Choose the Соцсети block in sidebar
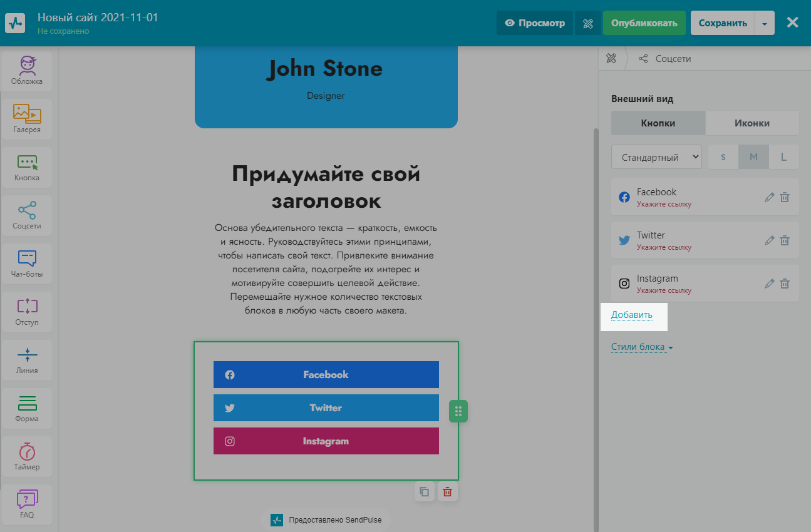Image resolution: width=811 pixels, height=532 pixels. point(27,216)
